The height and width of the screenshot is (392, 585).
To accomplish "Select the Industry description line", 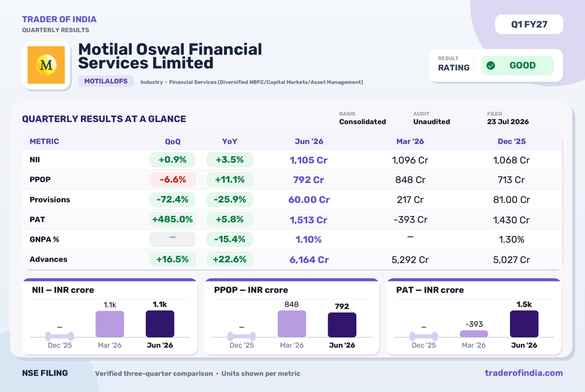I will tap(252, 82).
